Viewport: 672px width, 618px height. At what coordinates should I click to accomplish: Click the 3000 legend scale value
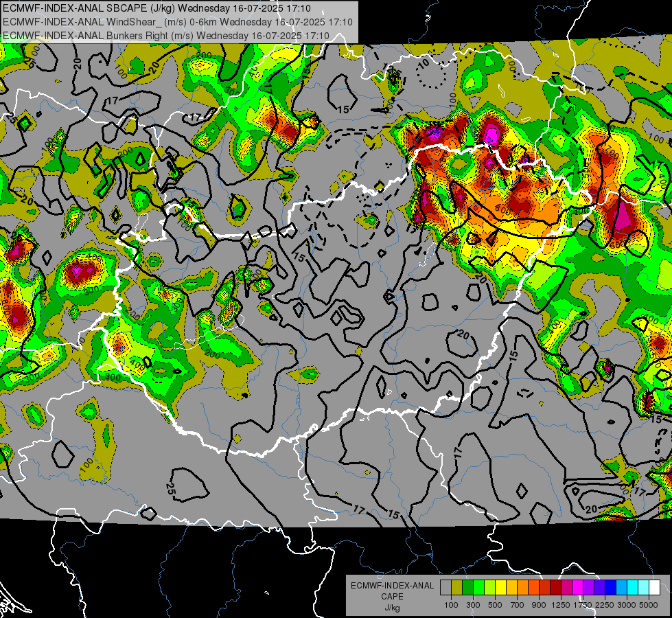pyautogui.click(x=627, y=605)
